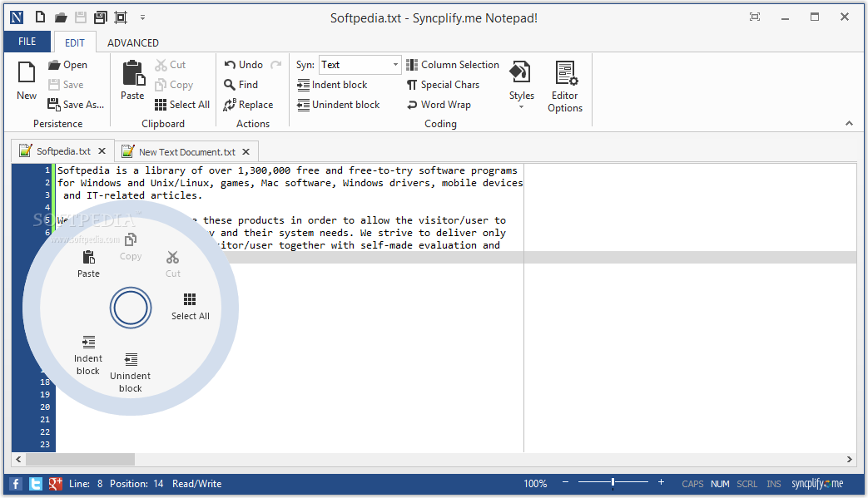The width and height of the screenshot is (868, 498).
Task: Click the full screen icon in quick access toolbar
Action: (x=120, y=17)
